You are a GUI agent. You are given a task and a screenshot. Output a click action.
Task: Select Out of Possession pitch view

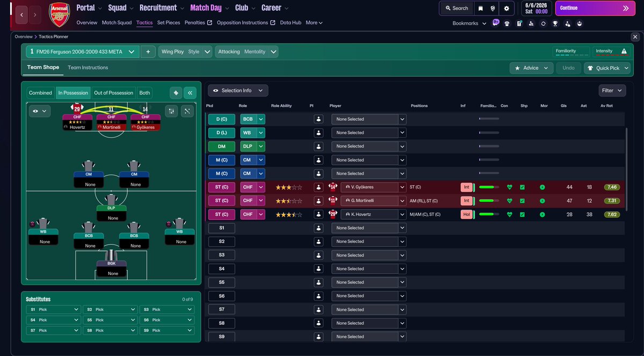click(x=114, y=93)
